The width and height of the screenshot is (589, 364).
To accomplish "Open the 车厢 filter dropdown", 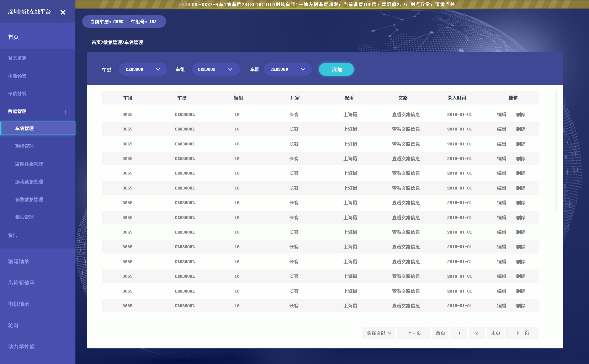I will pyautogui.click(x=288, y=69).
